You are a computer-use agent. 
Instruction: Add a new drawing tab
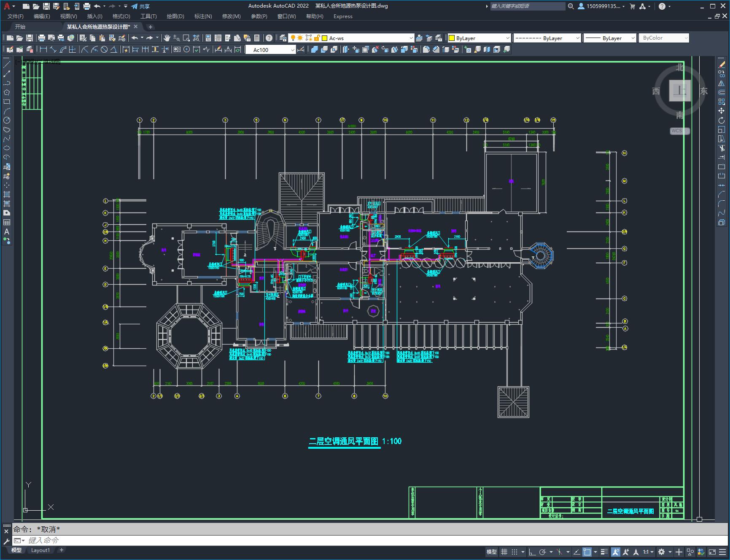tap(150, 27)
